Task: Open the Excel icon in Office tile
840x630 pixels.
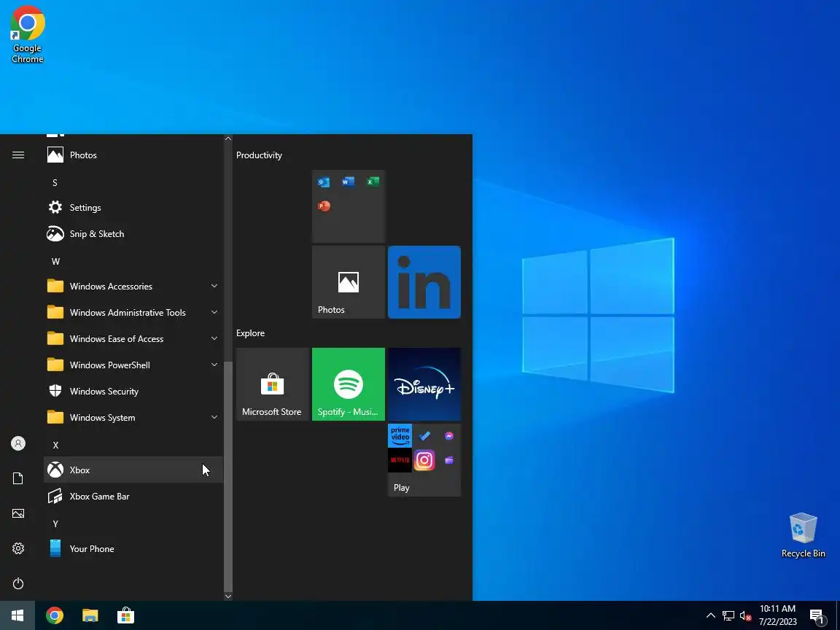Action: (x=373, y=182)
